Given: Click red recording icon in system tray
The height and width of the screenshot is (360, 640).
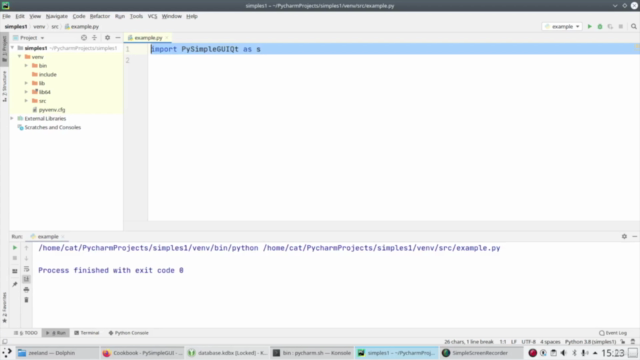Looking at the screenshot, I should [532, 353].
